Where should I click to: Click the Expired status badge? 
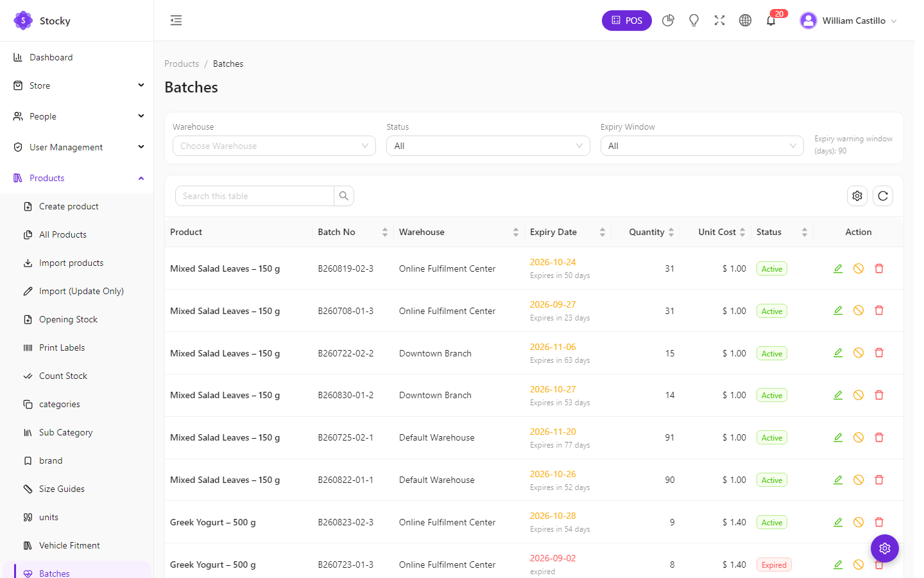click(774, 565)
